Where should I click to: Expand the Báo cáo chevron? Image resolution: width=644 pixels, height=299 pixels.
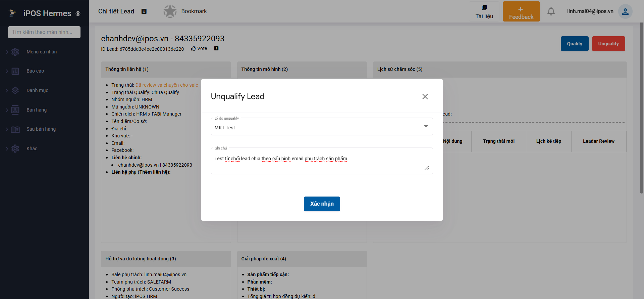pyautogui.click(x=7, y=71)
